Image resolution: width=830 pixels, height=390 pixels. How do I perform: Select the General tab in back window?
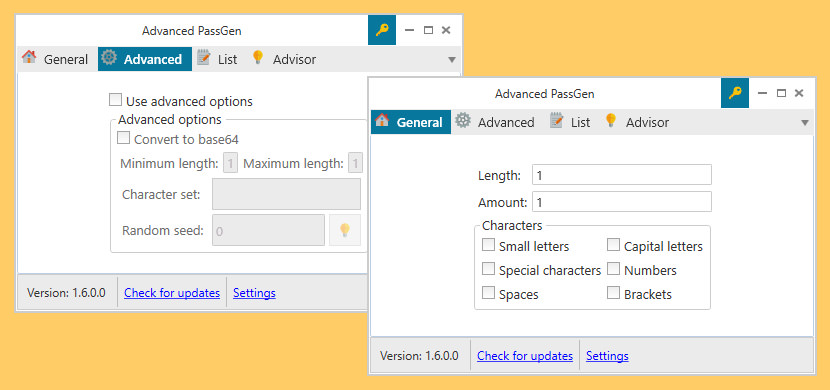point(57,59)
